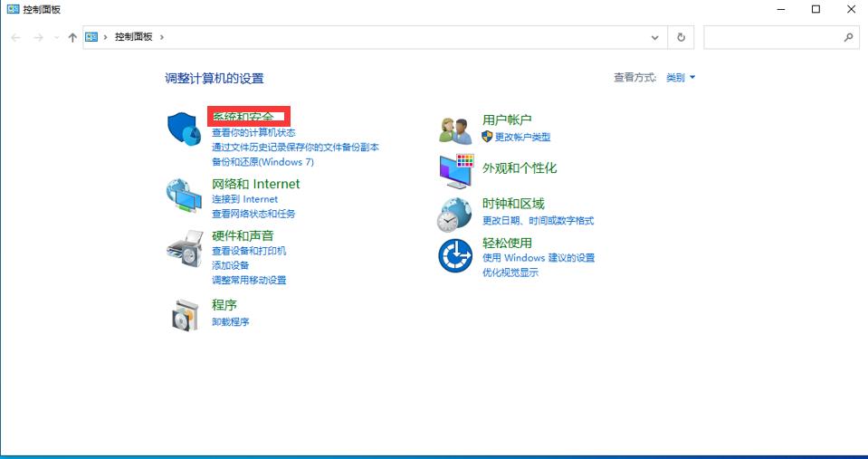Maximize the Control Panel window
Image resolution: width=868 pixels, height=459 pixels.
point(816,9)
